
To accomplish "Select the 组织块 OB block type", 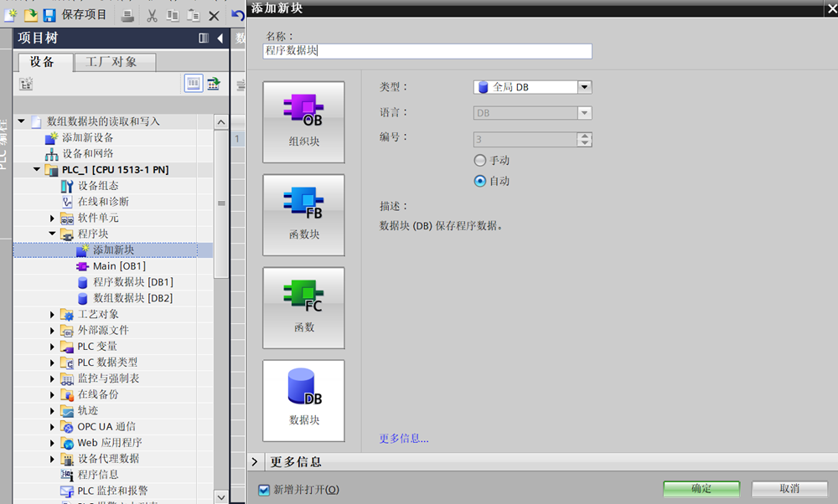I will click(303, 122).
